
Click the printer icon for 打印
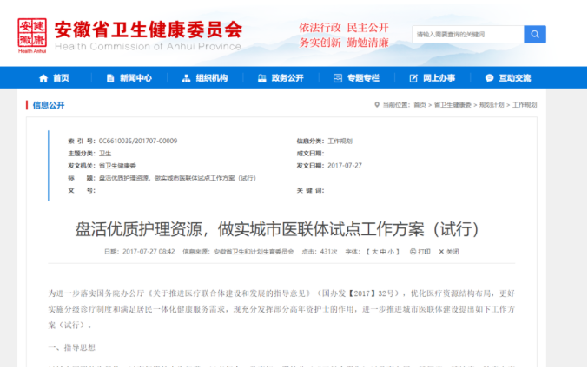(x=413, y=252)
